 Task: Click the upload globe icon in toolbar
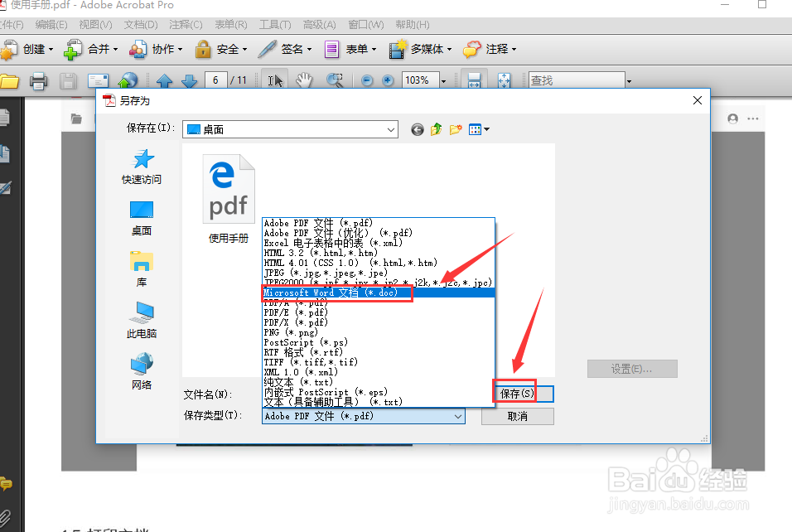click(x=128, y=81)
